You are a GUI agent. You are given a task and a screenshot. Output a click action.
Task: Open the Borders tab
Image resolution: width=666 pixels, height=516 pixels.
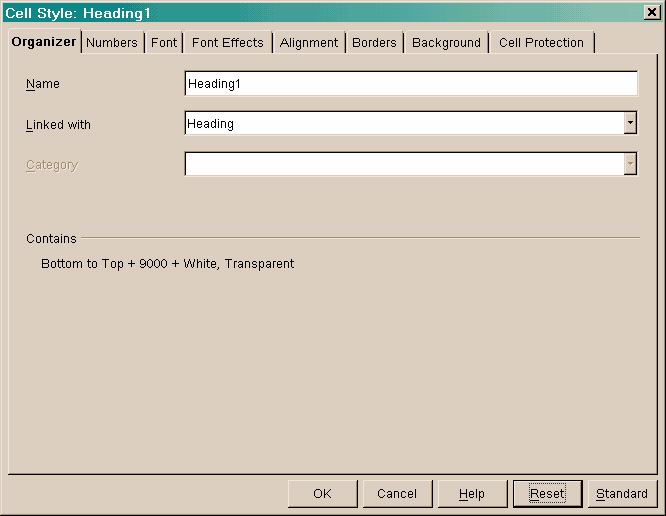pyautogui.click(x=374, y=42)
